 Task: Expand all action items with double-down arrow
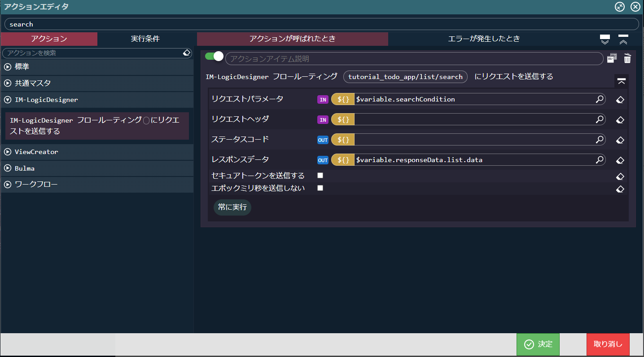coord(605,39)
